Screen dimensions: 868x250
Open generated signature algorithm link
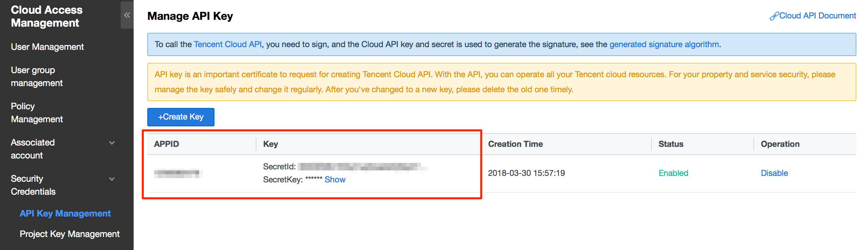(664, 44)
